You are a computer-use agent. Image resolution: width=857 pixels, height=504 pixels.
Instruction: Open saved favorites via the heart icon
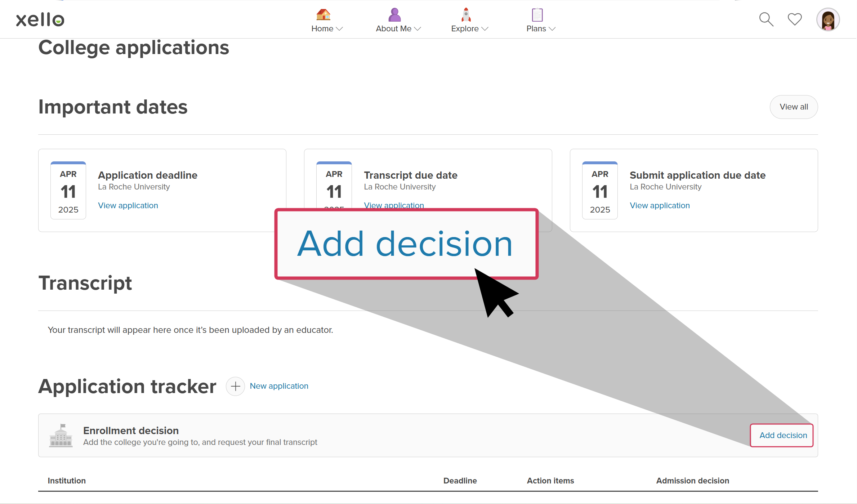[794, 19]
